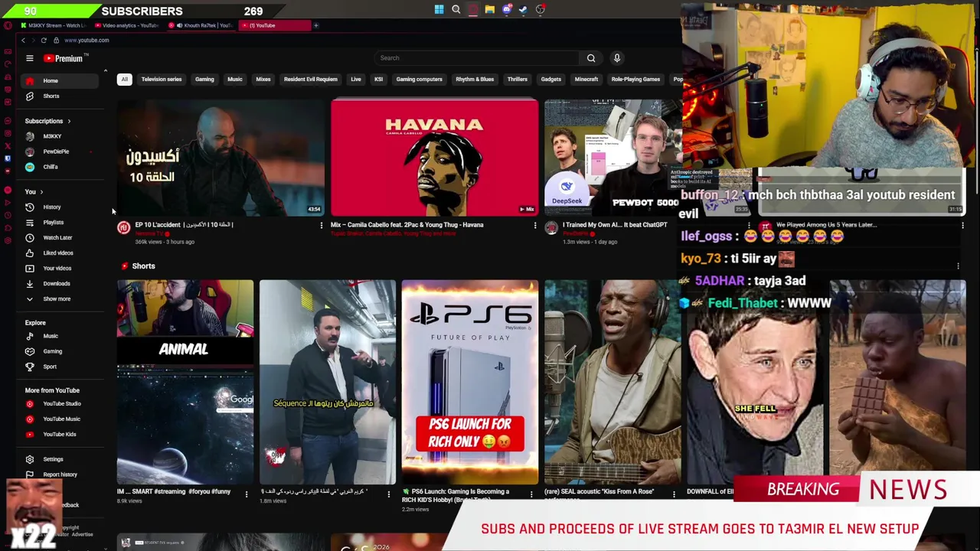This screenshot has height=551, width=980.
Task: Select the Gaming filter chip
Action: (x=204, y=80)
